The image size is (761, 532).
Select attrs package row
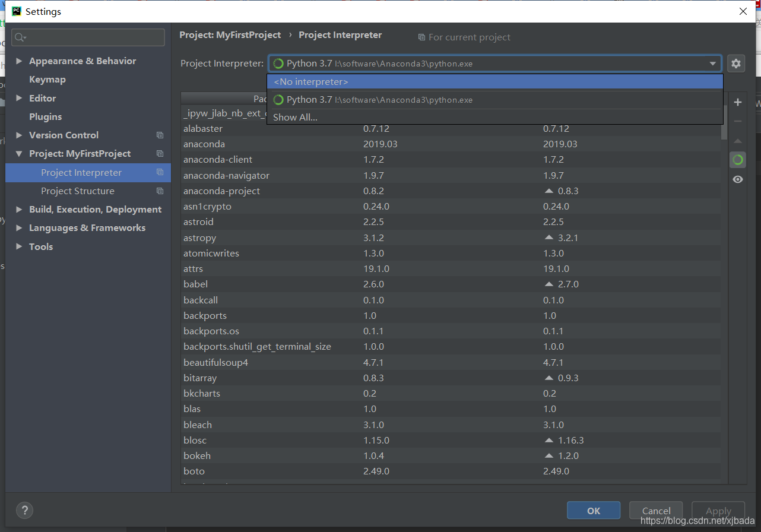point(451,269)
